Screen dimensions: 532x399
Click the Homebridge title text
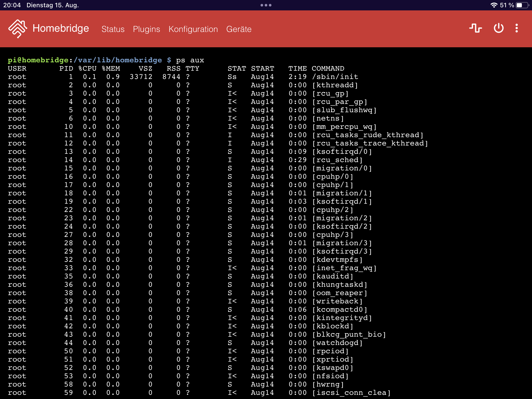(x=61, y=28)
